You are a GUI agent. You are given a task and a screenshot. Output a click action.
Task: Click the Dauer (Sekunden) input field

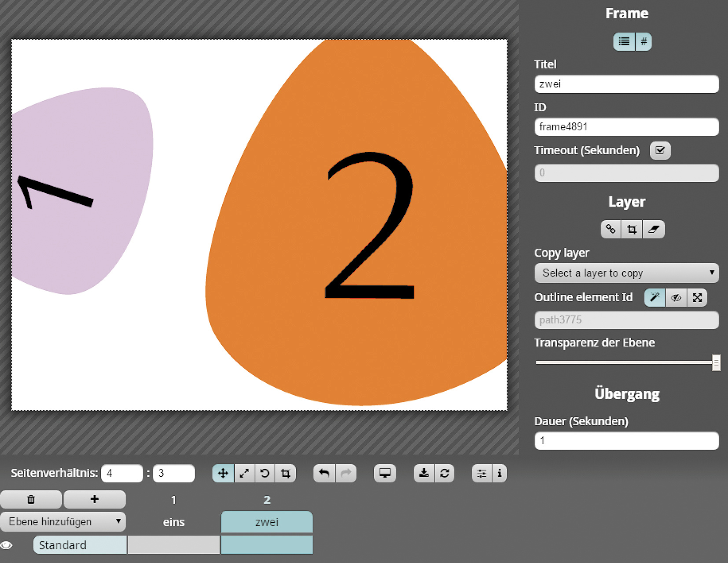tap(627, 441)
